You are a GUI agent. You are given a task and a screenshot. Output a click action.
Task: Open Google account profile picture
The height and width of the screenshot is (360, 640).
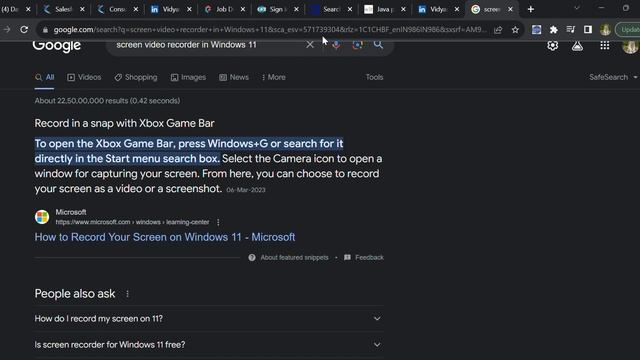point(630,46)
